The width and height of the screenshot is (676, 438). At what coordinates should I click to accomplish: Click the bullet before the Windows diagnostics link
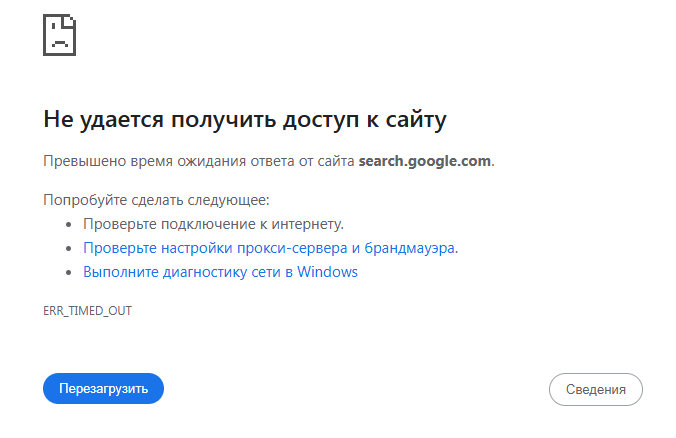(x=69, y=272)
